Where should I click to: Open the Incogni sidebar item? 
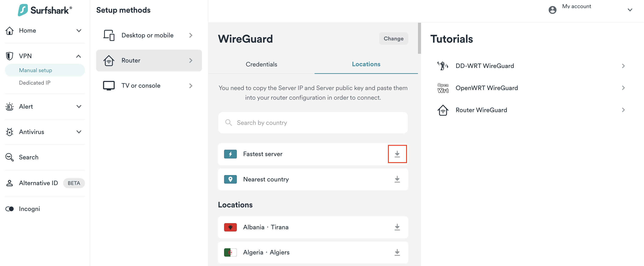point(29,209)
